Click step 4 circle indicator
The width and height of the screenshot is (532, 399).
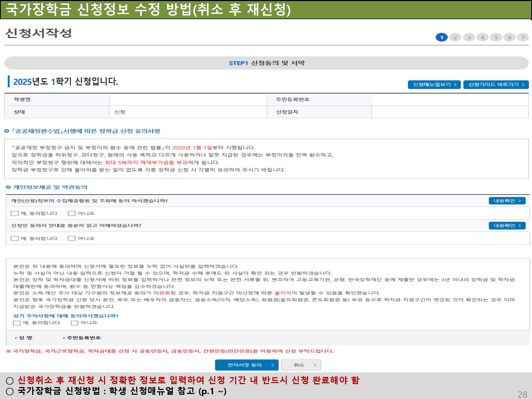pos(482,37)
